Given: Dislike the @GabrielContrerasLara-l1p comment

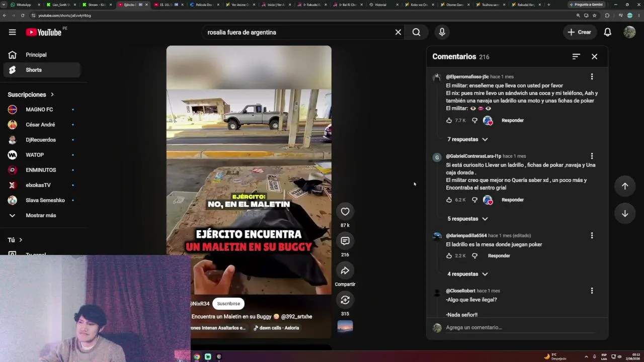Looking at the screenshot, I should [474, 200].
